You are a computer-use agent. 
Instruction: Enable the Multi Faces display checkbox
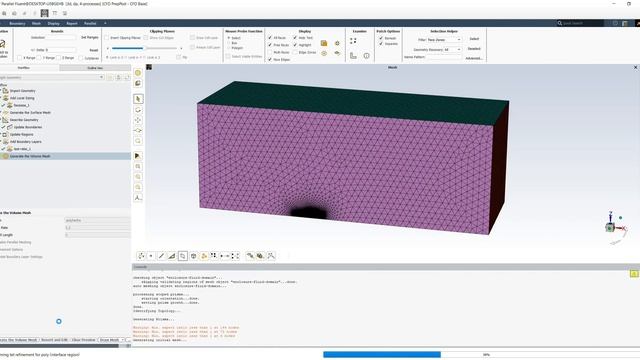click(x=270, y=52)
